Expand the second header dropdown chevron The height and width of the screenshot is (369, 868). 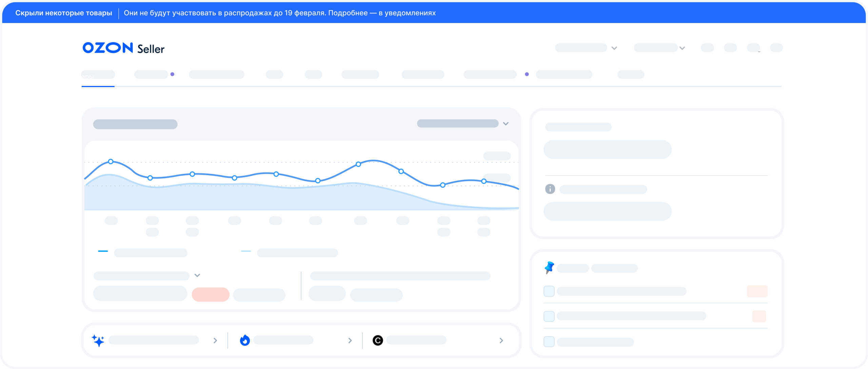tap(682, 48)
